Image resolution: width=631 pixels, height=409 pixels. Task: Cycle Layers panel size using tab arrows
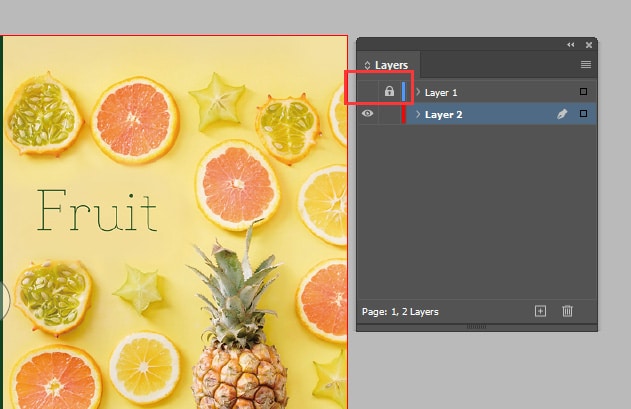367,65
